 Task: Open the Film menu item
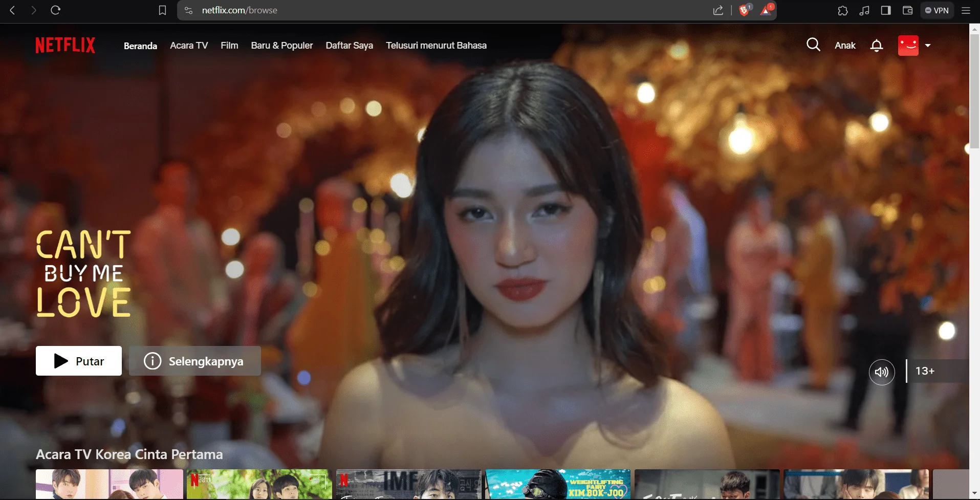(x=229, y=46)
